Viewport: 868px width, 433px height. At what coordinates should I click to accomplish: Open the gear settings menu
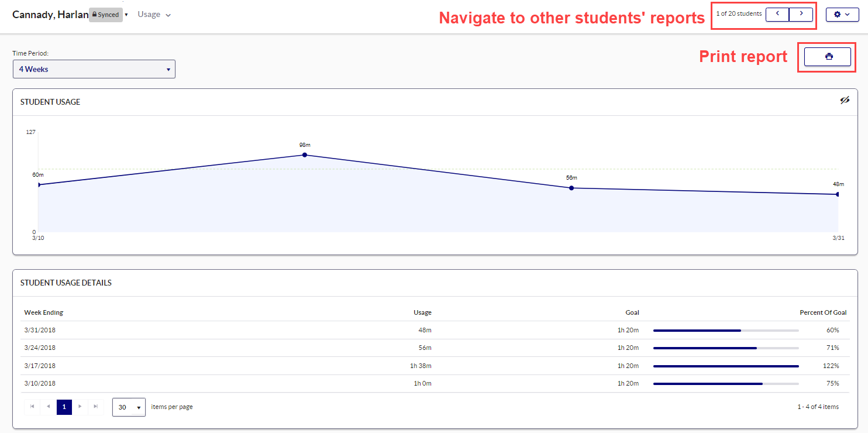tap(842, 14)
